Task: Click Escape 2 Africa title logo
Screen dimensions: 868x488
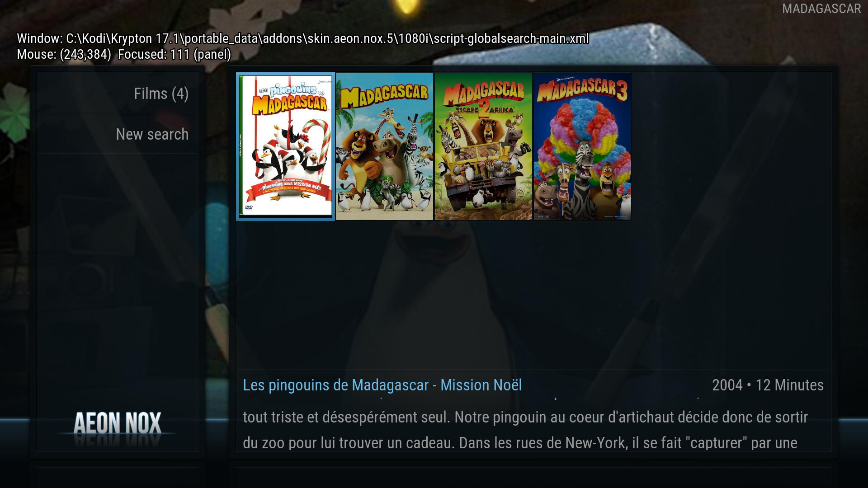Action: pos(484,109)
